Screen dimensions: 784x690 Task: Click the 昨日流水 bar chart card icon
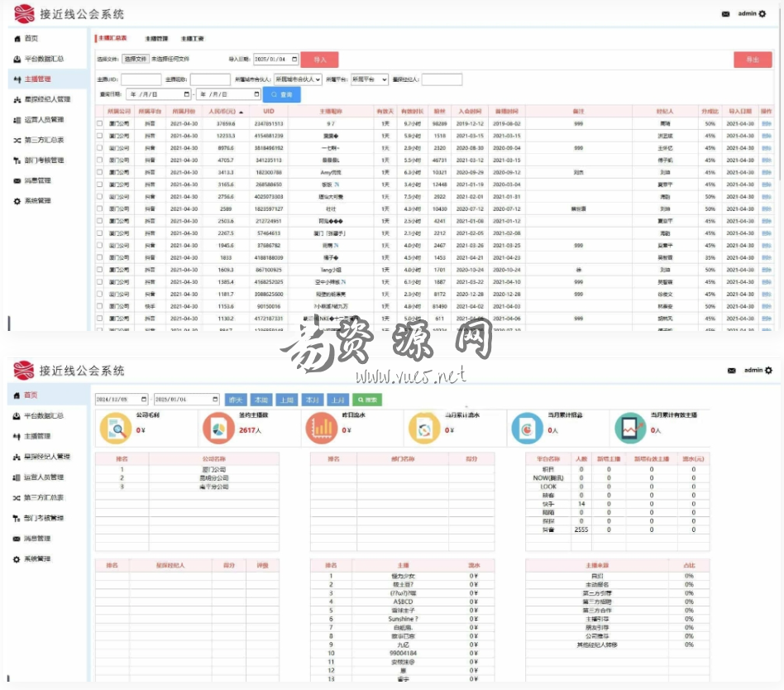322,429
